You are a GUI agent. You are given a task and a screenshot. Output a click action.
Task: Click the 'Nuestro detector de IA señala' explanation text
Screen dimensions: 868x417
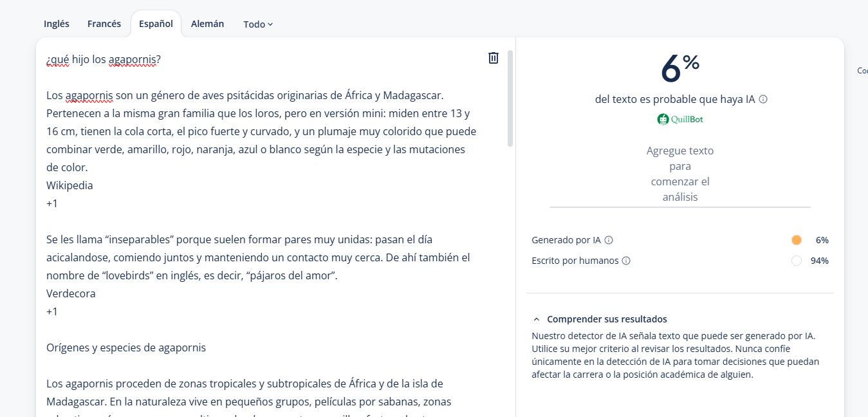click(x=675, y=355)
